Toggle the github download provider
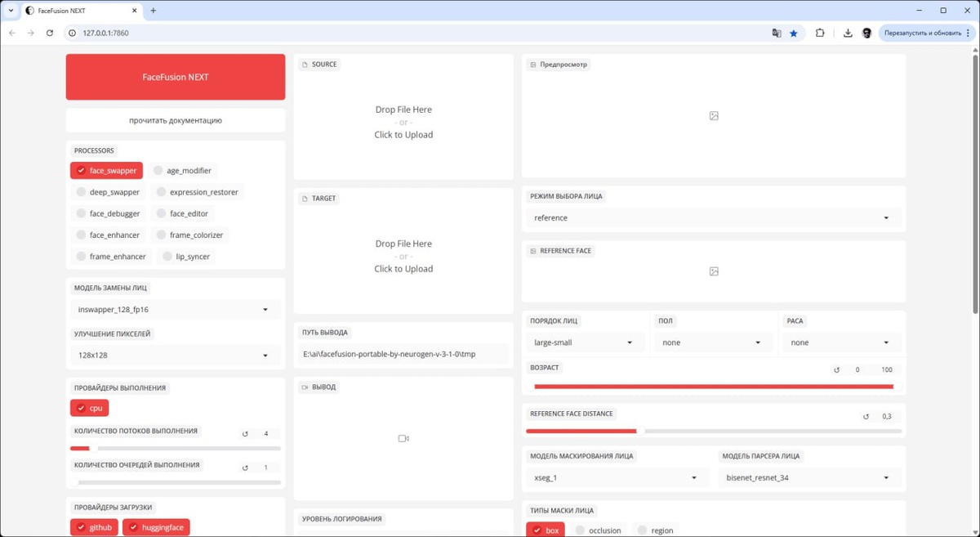The width and height of the screenshot is (980, 537). pyautogui.click(x=94, y=527)
